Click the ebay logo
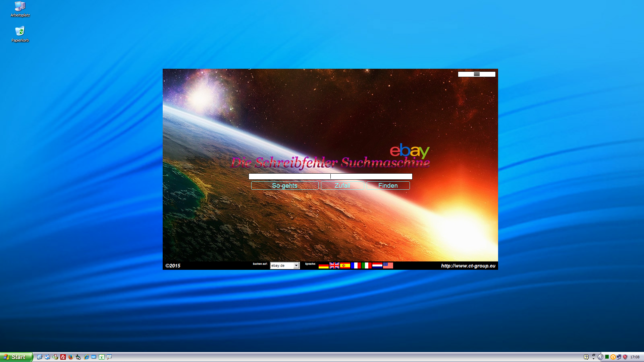The image size is (644, 362). pos(410,151)
